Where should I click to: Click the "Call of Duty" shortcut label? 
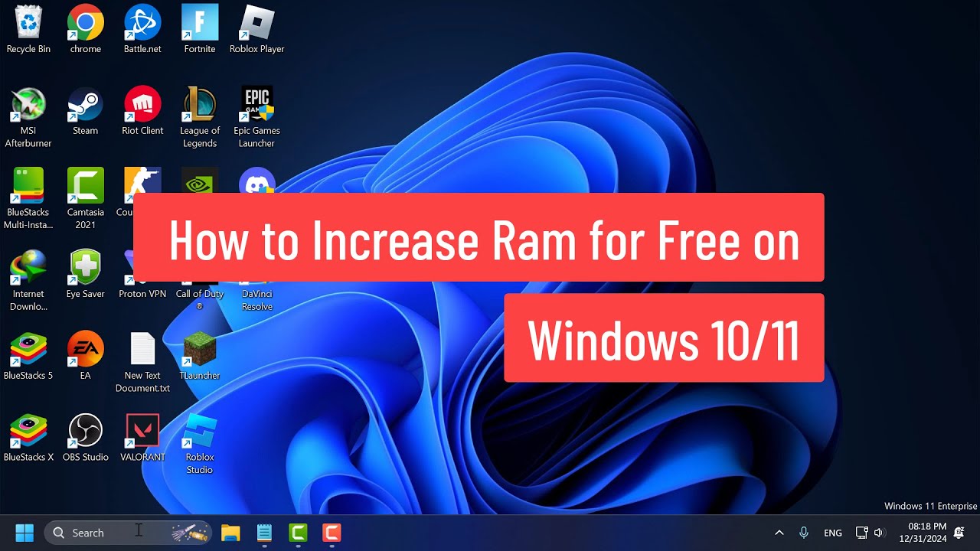coord(200,300)
